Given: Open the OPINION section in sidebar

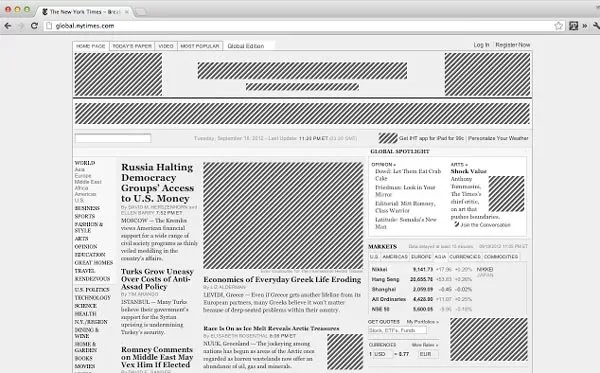Looking at the screenshot, I should (86, 246).
